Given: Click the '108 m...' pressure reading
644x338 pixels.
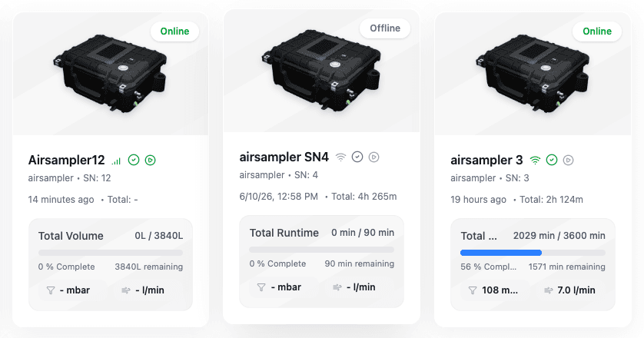Looking at the screenshot, I should point(500,290).
